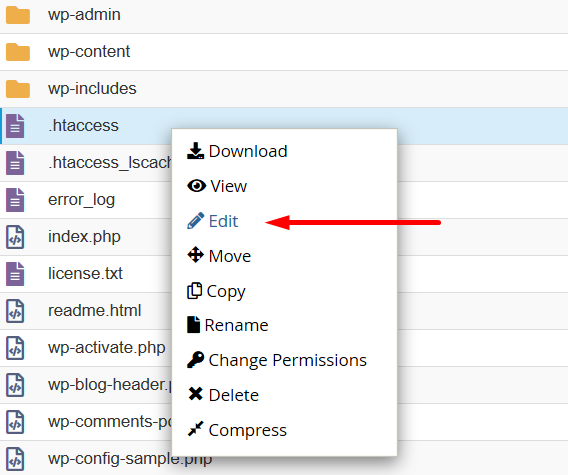Click the Rename file icon
This screenshot has width=568, height=475.
[193, 325]
